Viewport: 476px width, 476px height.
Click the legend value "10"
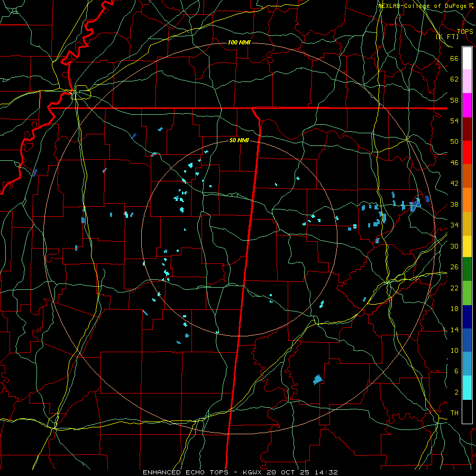point(454,350)
